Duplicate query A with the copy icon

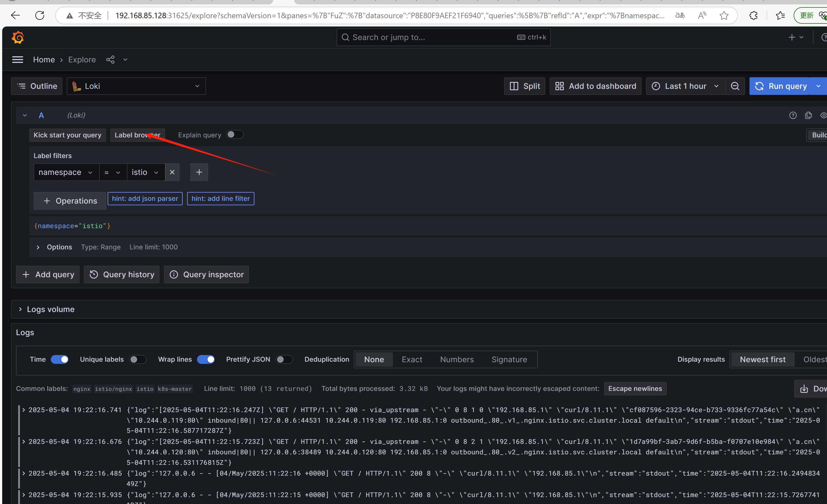pos(808,115)
